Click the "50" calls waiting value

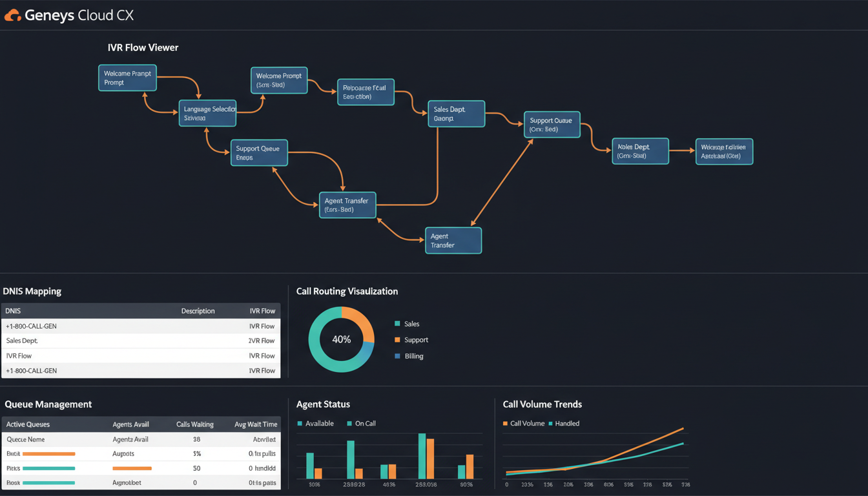point(196,468)
